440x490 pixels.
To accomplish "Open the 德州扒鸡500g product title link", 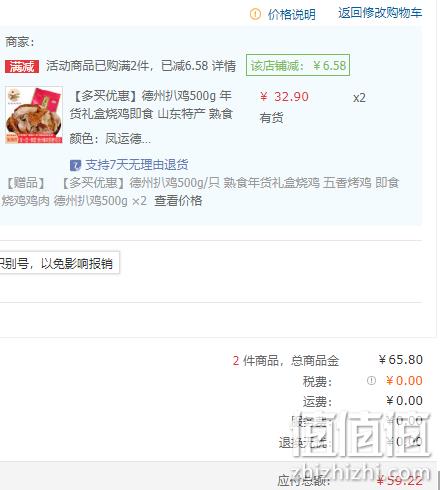I will point(151,105).
